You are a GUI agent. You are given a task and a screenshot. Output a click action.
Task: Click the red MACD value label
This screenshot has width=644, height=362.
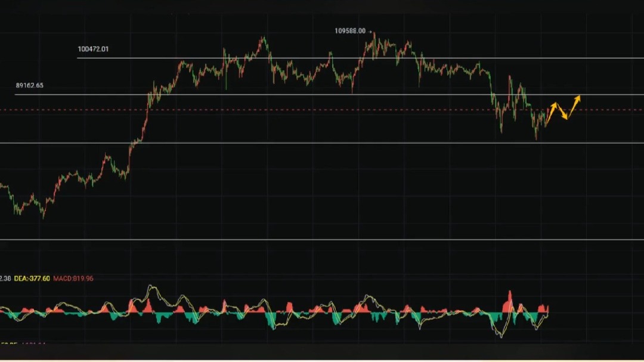coord(73,279)
